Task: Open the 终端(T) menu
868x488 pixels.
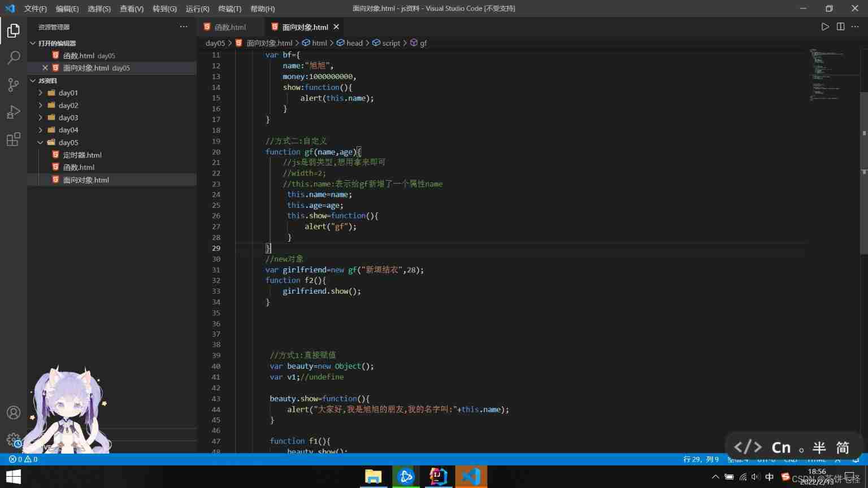Action: (229, 8)
